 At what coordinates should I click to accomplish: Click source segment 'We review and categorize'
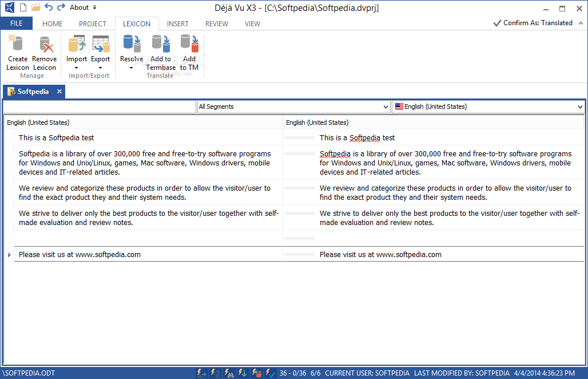click(x=149, y=192)
